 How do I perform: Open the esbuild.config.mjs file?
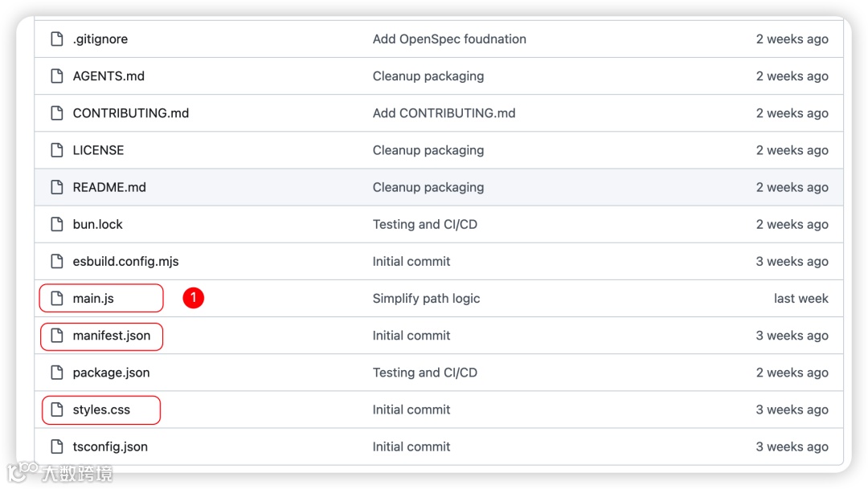click(125, 261)
